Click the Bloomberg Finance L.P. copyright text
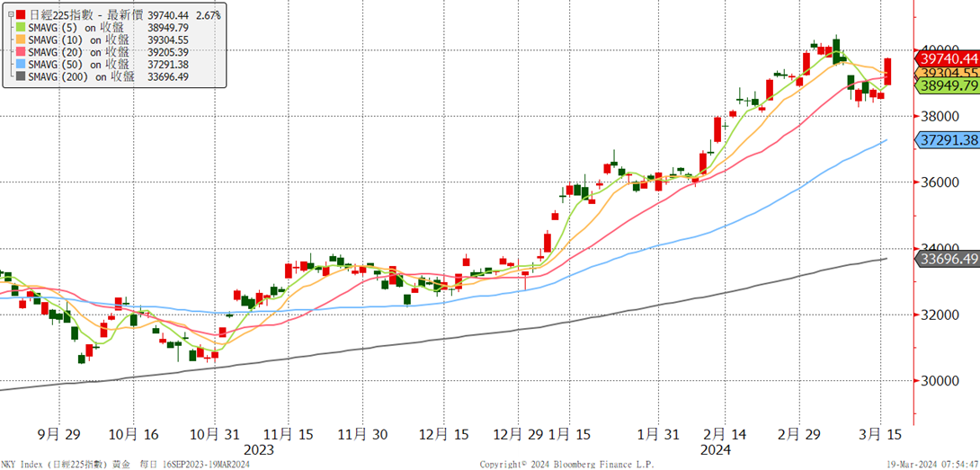The image size is (980, 470). click(566, 465)
